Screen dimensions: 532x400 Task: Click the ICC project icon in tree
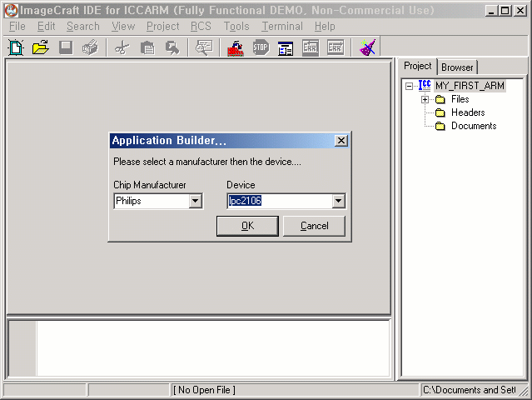(424, 86)
